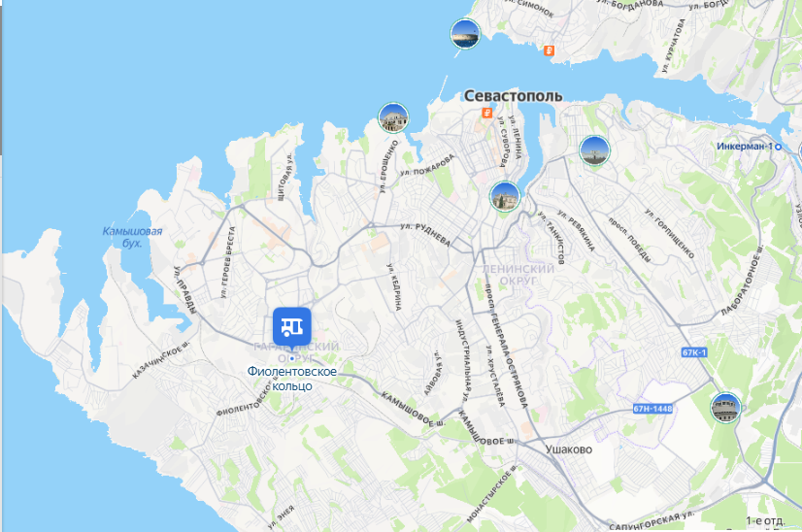
Task: Click the Лабораторное ш. road label
Action: 743,281
